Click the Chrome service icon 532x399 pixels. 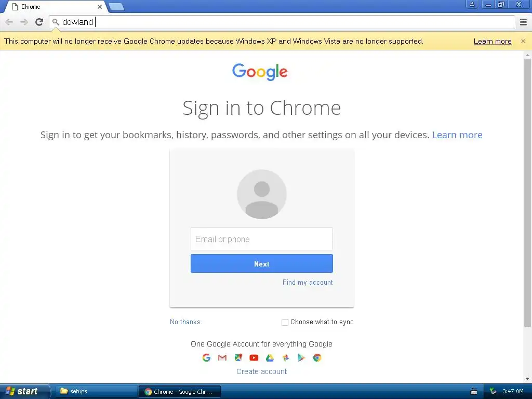(317, 357)
